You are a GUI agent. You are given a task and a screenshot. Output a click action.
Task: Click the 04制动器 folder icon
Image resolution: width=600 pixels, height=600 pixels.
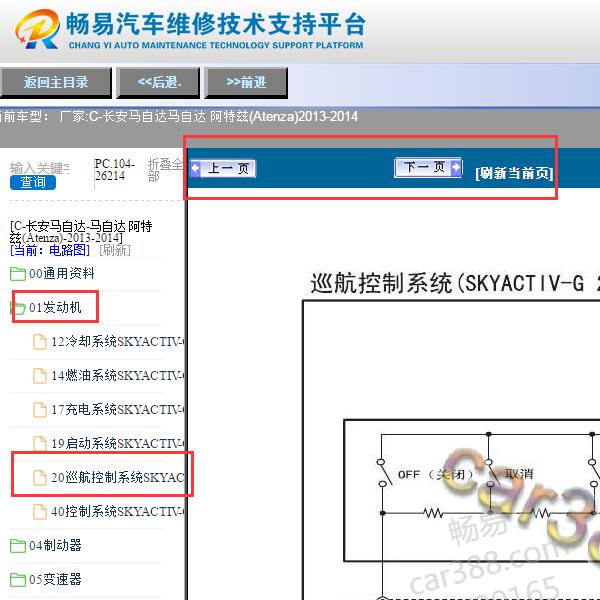[x=18, y=546]
